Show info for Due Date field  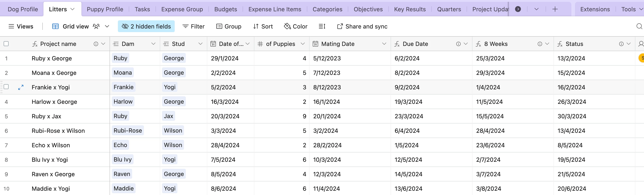coord(458,44)
